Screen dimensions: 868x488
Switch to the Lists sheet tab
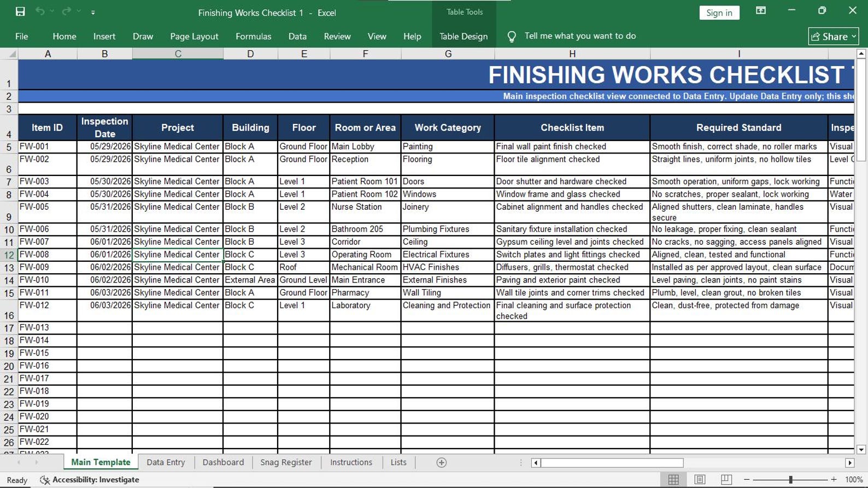pos(398,462)
